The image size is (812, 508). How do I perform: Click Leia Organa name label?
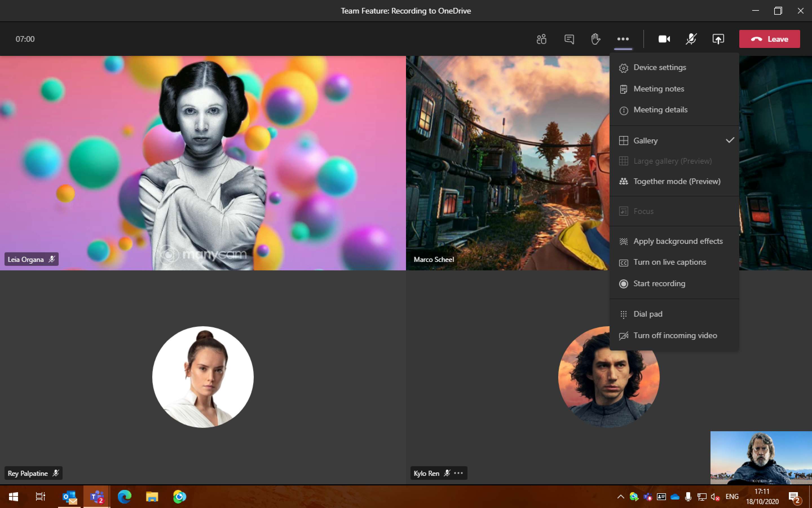tap(25, 259)
